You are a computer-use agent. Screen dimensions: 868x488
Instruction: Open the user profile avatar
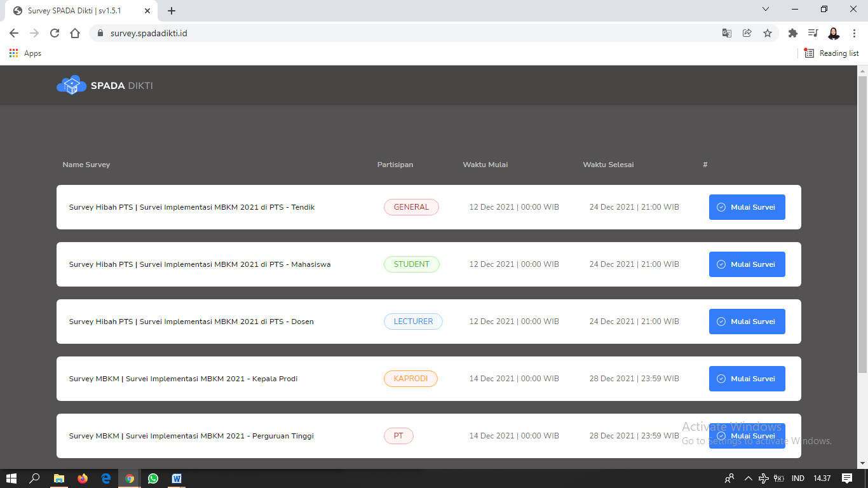(x=834, y=33)
